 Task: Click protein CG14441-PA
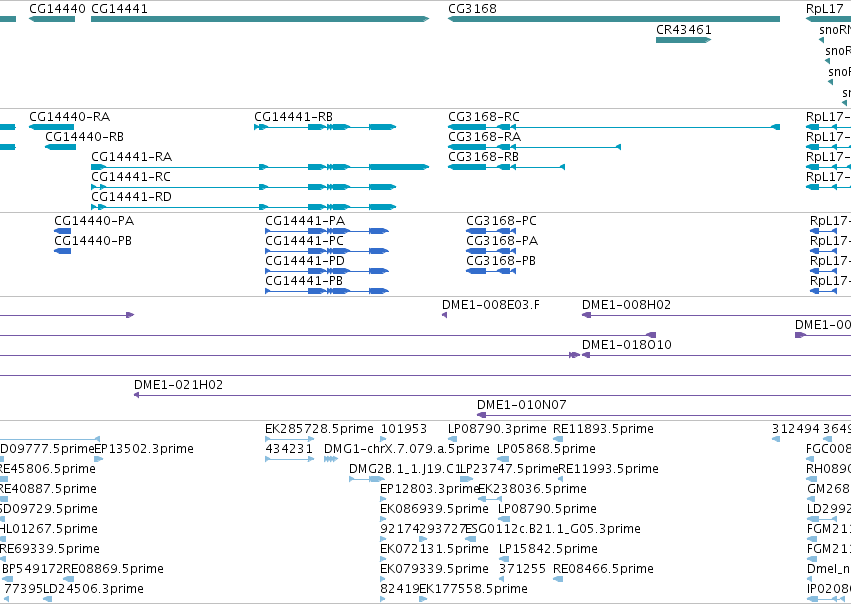coord(305,221)
